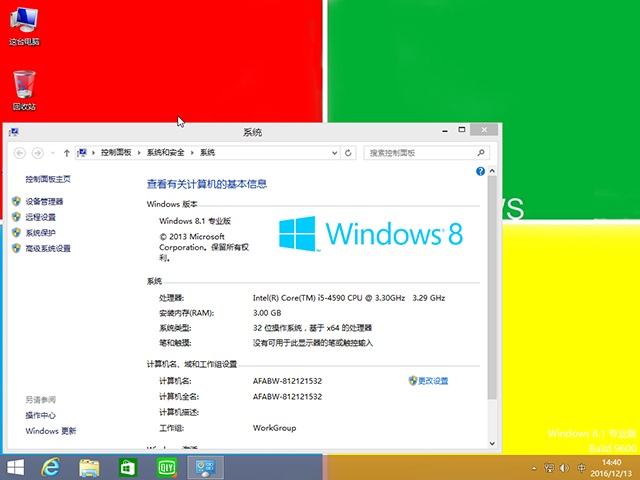Show hidden system tray icons
The image size is (640, 480).
(536, 468)
